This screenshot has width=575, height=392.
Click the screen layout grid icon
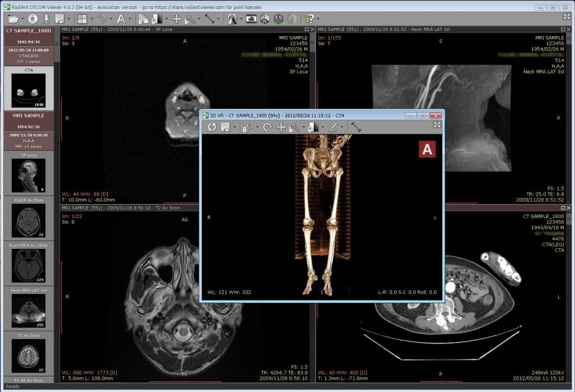click(x=82, y=19)
